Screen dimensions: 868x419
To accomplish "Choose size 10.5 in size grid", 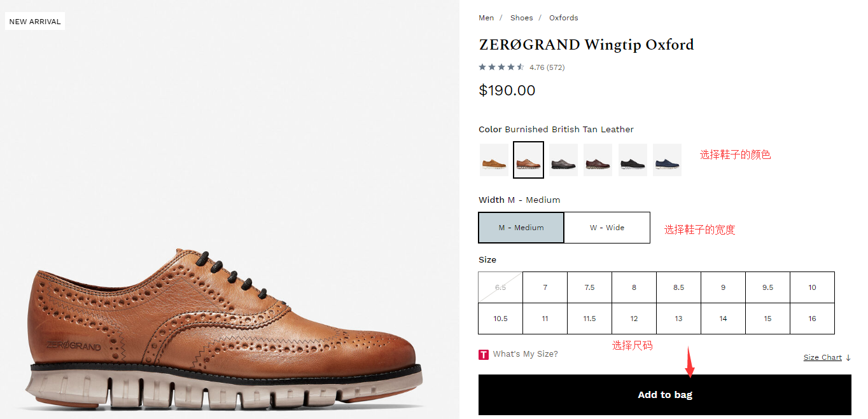I will tap(500, 319).
